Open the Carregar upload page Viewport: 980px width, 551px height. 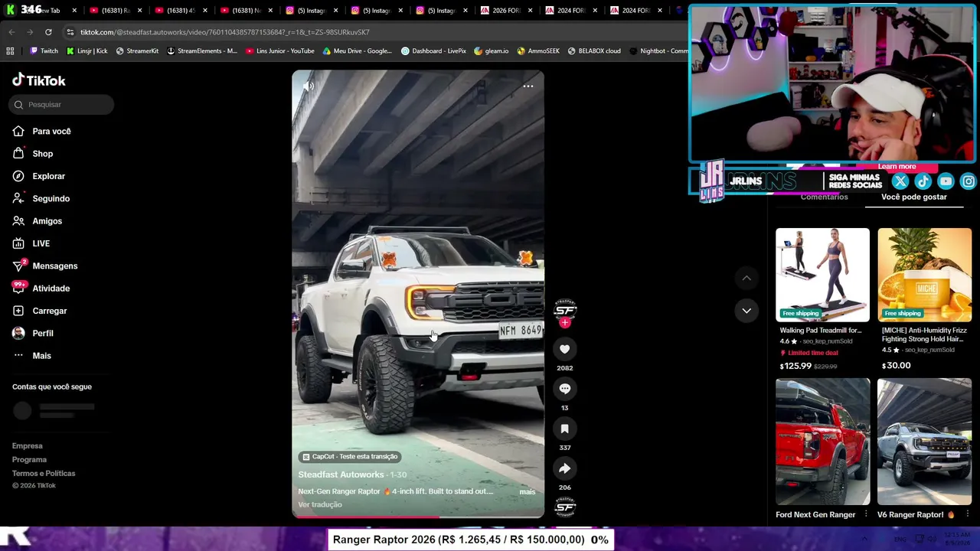tap(49, 311)
